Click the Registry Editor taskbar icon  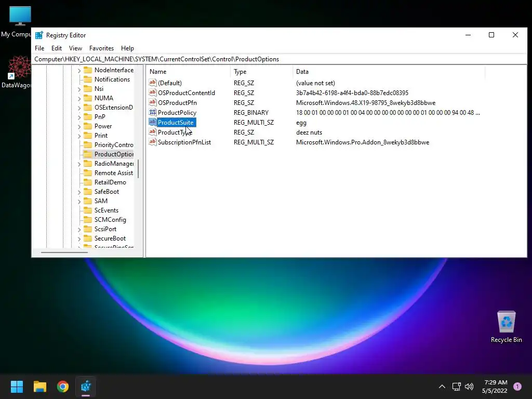coord(86,387)
